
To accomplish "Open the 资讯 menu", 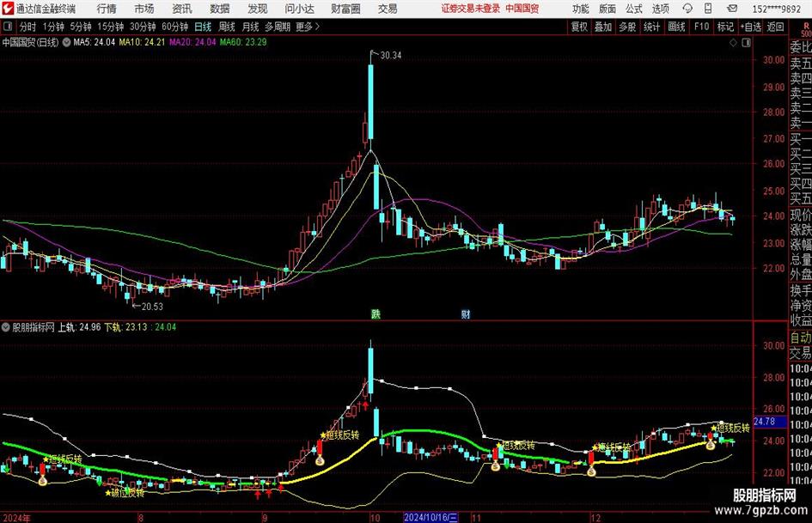I will coord(182,9).
